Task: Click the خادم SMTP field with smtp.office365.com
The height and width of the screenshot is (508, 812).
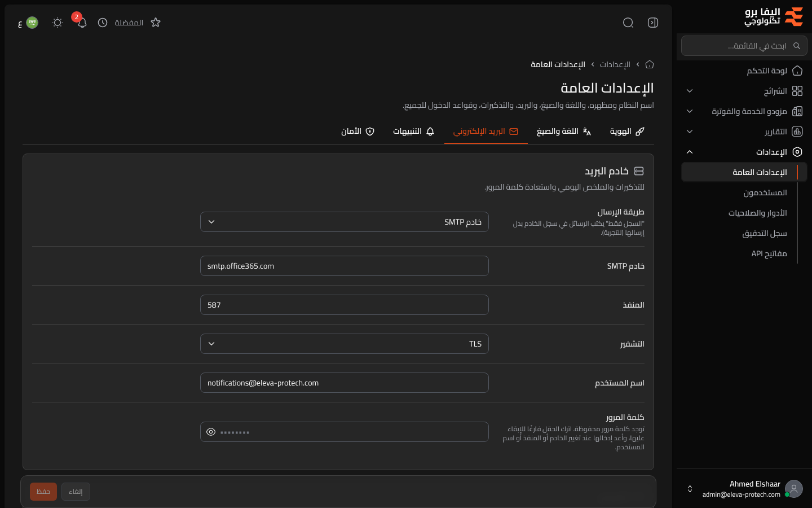Action: click(x=345, y=266)
